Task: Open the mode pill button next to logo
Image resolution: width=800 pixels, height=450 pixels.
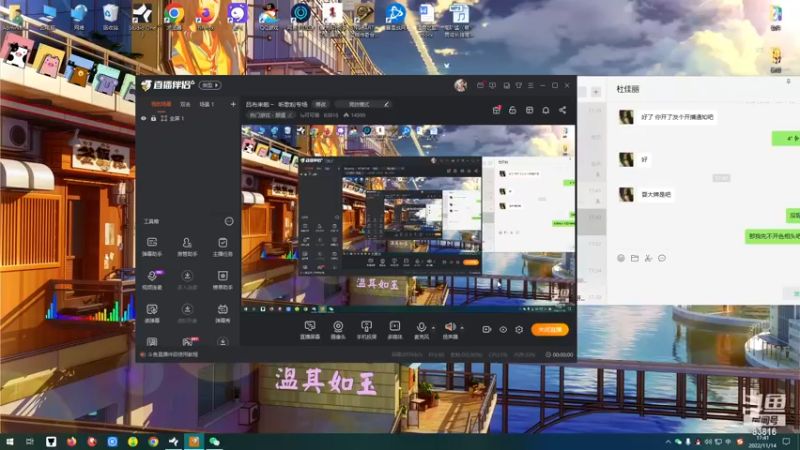Action: pos(210,85)
